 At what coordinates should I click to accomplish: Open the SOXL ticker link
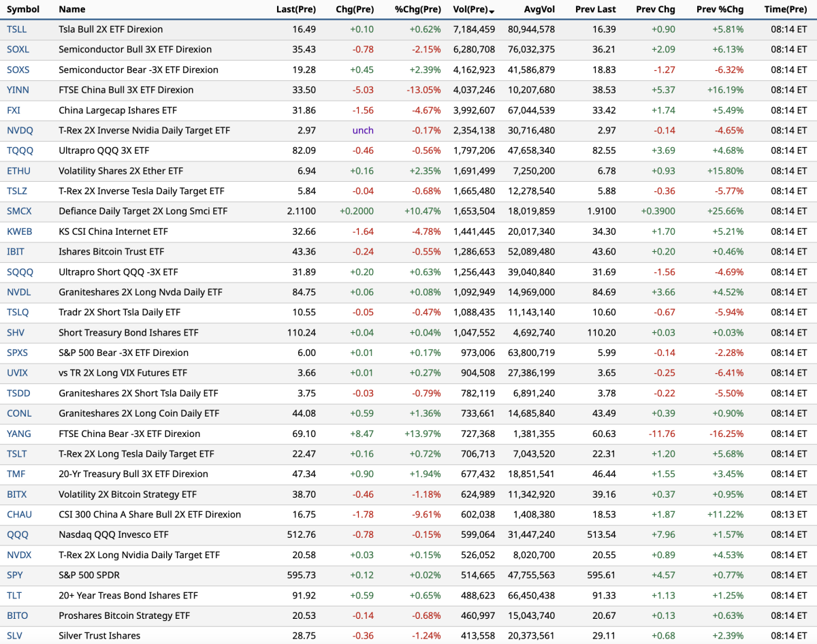pyautogui.click(x=19, y=50)
